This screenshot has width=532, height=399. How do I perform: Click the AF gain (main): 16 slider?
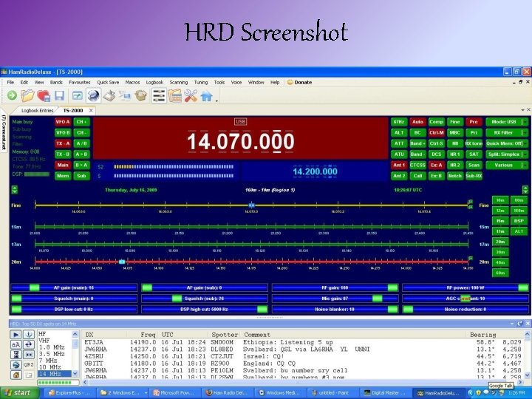tap(74, 287)
